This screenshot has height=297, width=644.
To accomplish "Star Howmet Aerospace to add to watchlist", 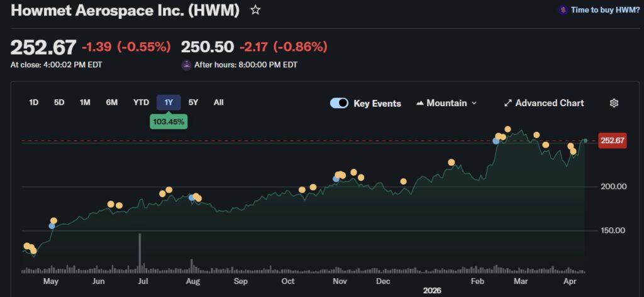I will tap(255, 10).
